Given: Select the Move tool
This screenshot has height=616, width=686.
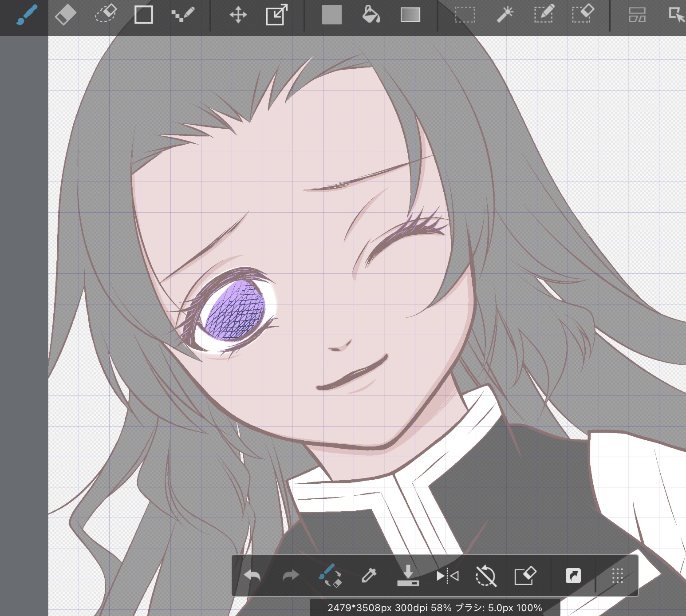Looking at the screenshot, I should (238, 15).
